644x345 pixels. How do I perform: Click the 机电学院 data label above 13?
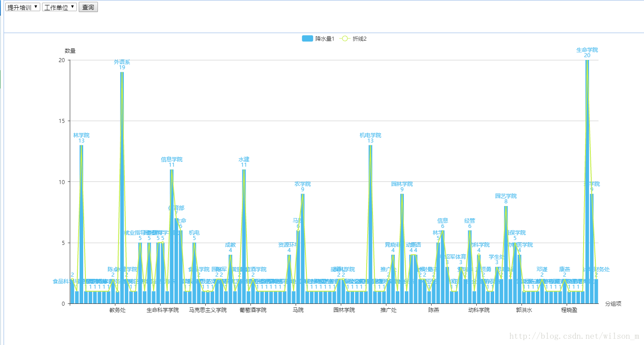click(x=370, y=135)
